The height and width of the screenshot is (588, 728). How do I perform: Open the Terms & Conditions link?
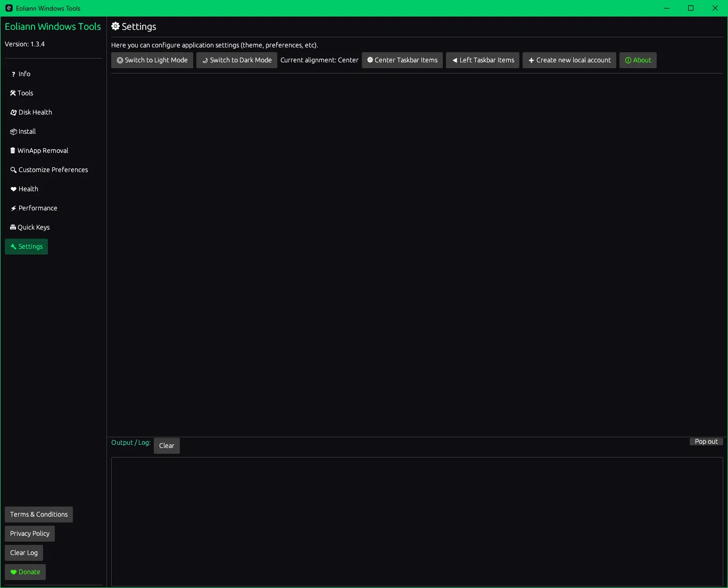point(39,514)
